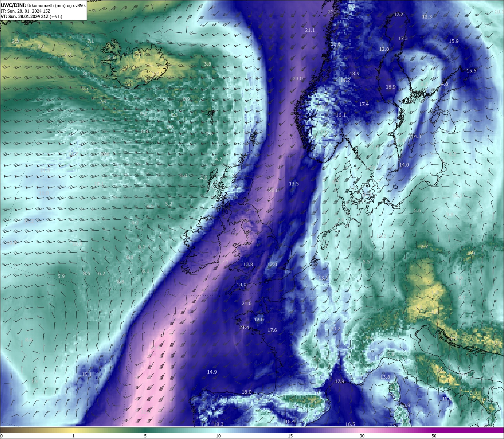Select the 16.1 value label
504x439 pixels.
point(341,115)
